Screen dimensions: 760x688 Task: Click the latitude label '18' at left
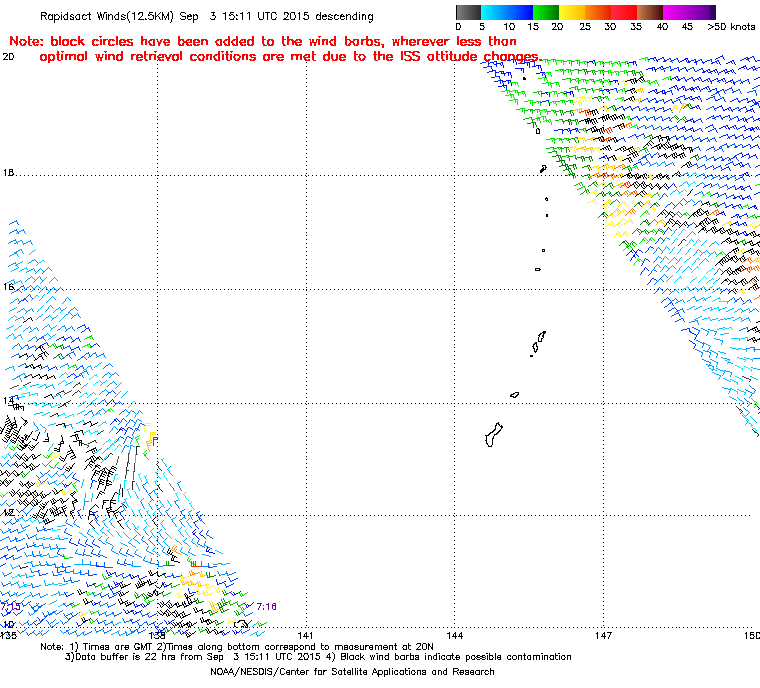[x=8, y=173]
